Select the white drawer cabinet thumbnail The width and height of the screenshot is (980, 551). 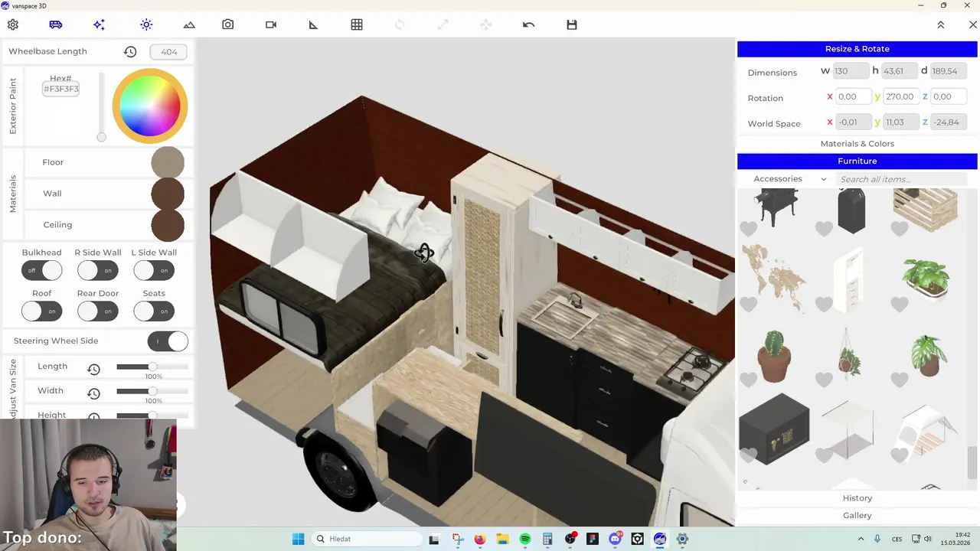tap(850, 280)
